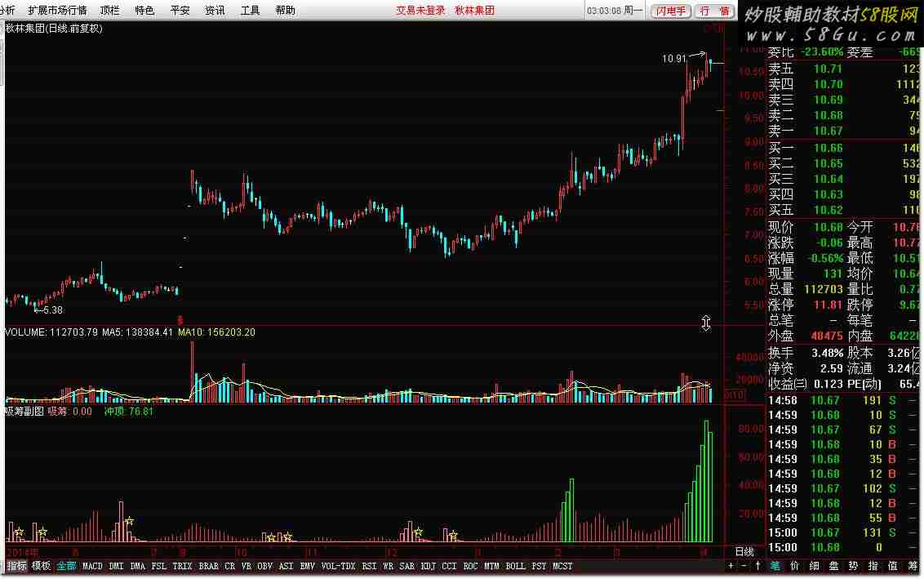The height and width of the screenshot is (579, 924).
Task: Switch to the VR indicator
Action: (247, 566)
